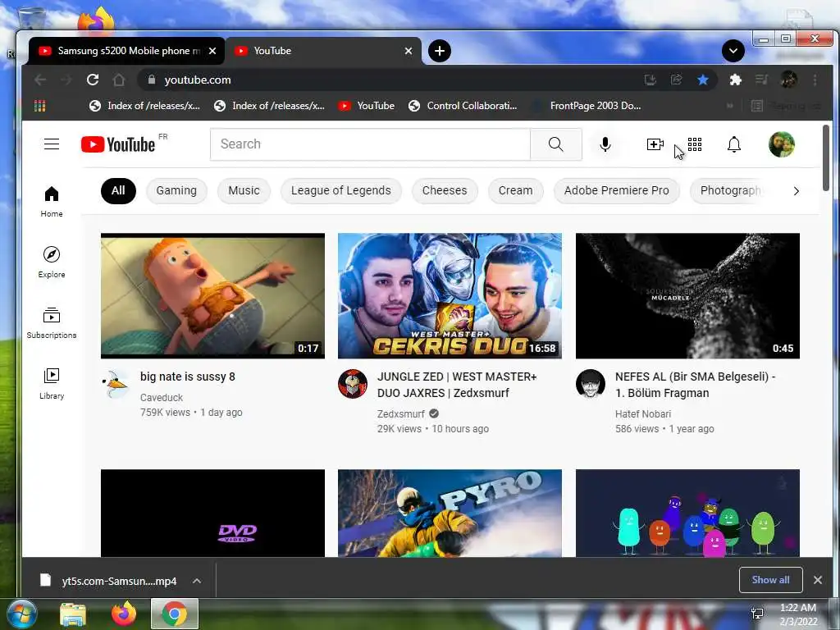
Task: Expand the downloaded mp4 options chevron
Action: click(197, 581)
